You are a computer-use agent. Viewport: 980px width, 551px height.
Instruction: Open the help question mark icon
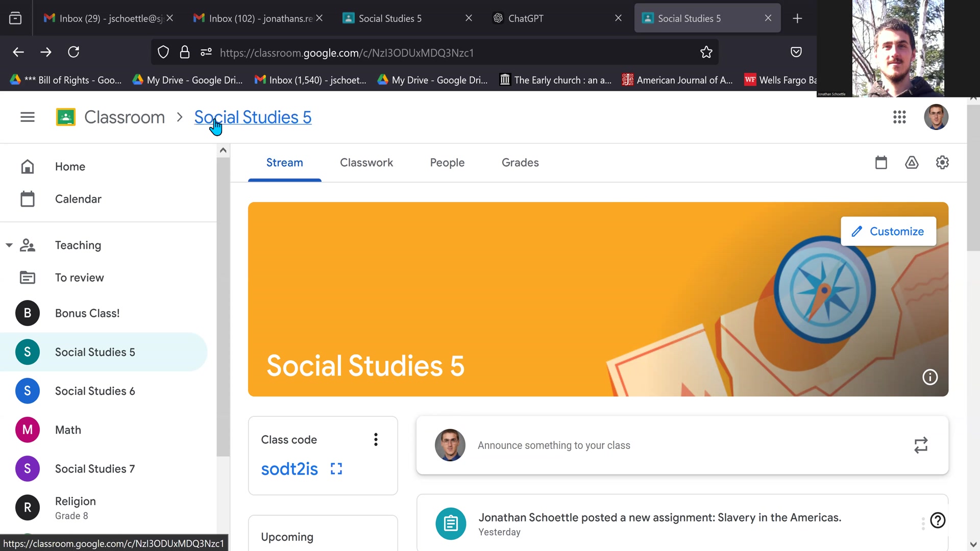pos(938,520)
